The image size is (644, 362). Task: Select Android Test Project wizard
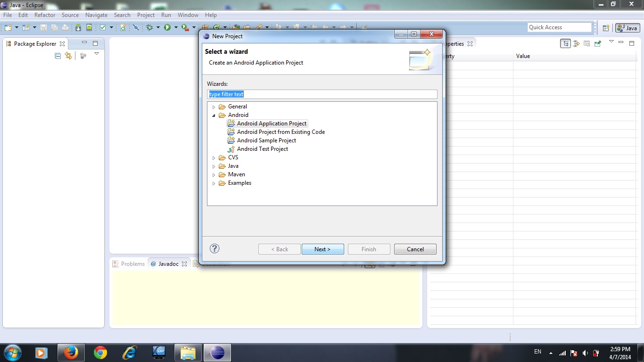(x=262, y=149)
